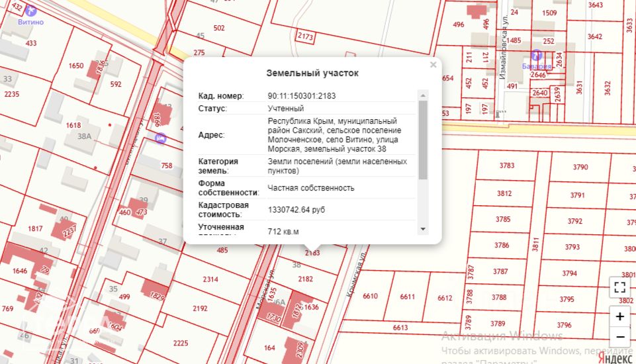
Task: Select parcel 164 on the map
Action: (x=269, y=347)
